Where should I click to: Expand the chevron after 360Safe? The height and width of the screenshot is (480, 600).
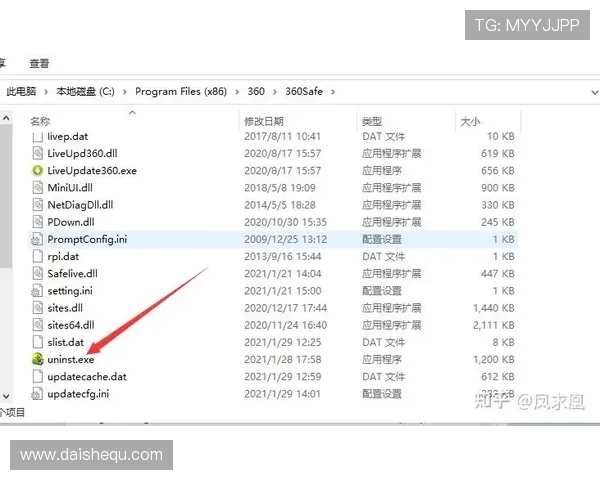point(333,92)
